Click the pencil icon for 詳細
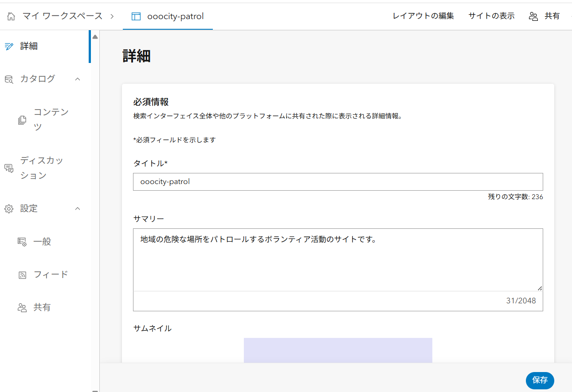The height and width of the screenshot is (392, 572). coord(9,46)
